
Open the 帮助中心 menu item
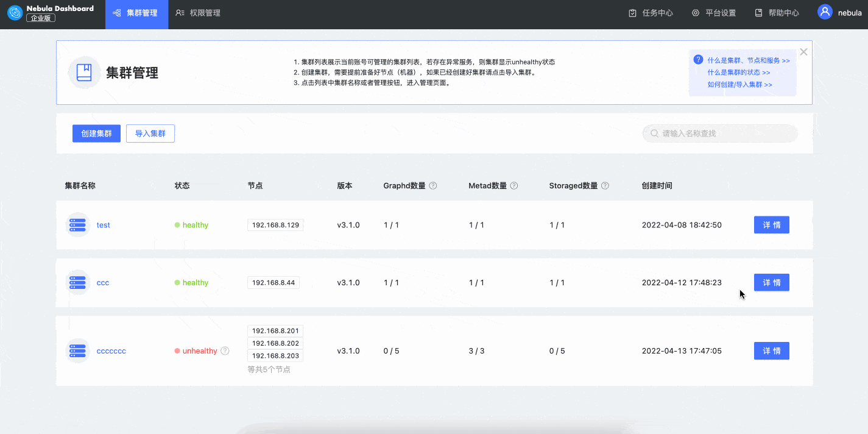click(x=777, y=13)
